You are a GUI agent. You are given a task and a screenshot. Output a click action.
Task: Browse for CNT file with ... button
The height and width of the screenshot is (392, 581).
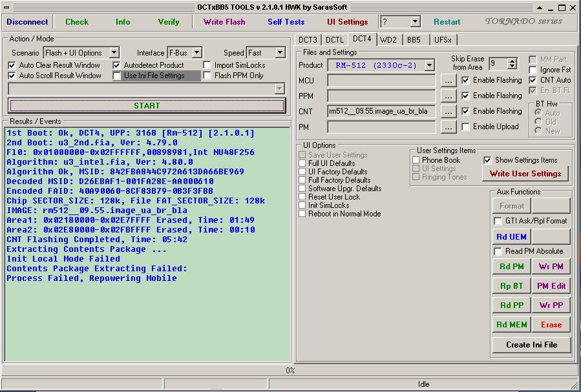[449, 112]
